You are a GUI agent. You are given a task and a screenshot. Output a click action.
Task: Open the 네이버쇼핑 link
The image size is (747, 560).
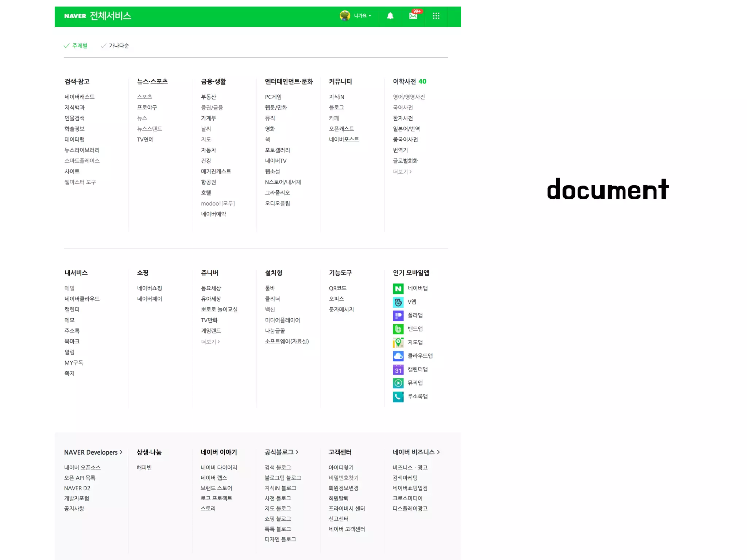[150, 288]
